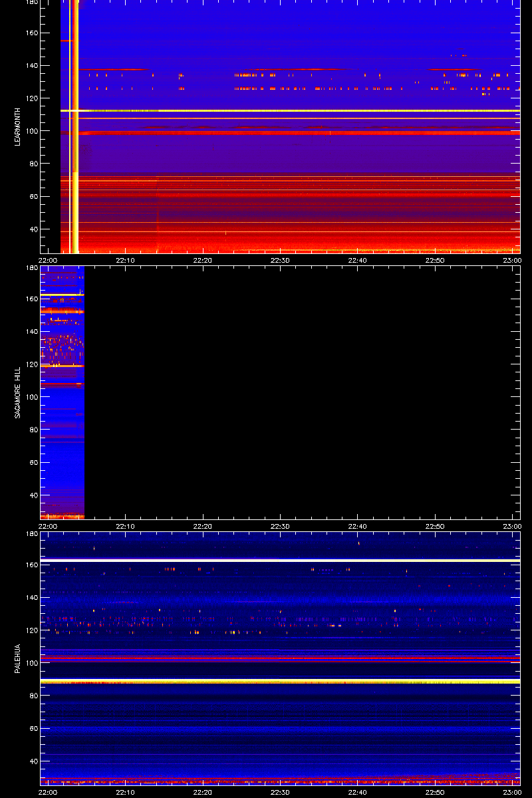Select the 22:20 time label under Learmonth plot
532x798 pixels.
point(203,260)
